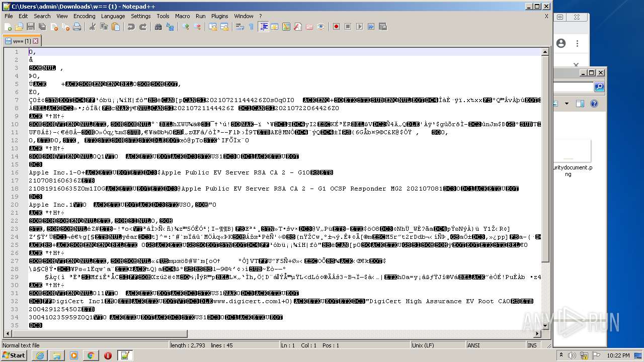Close the document via menu bar X
Screen dimensions: 644x362
pos(546,16)
